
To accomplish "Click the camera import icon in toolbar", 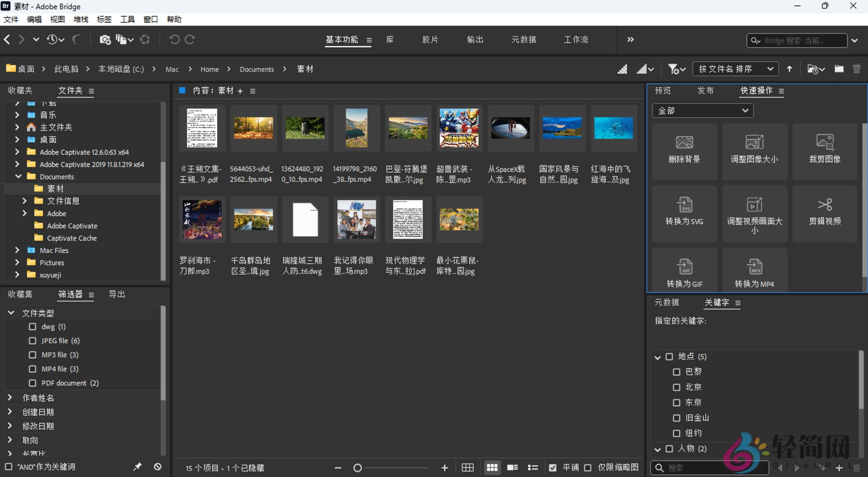I will tap(105, 39).
